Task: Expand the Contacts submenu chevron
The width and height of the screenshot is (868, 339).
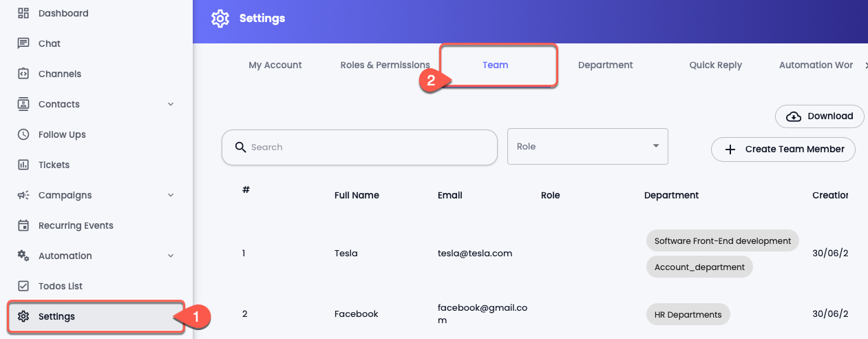Action: (171, 104)
